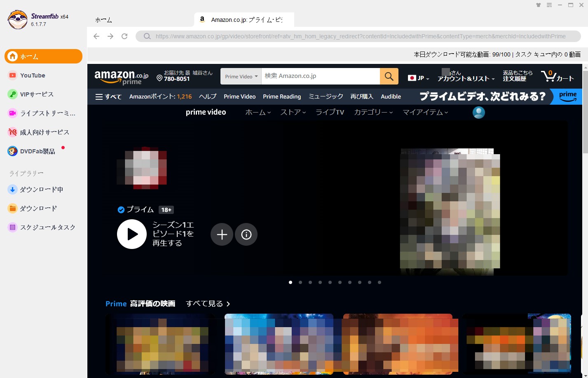Open the third movie thumbnail in 高評価の映画

(398, 344)
